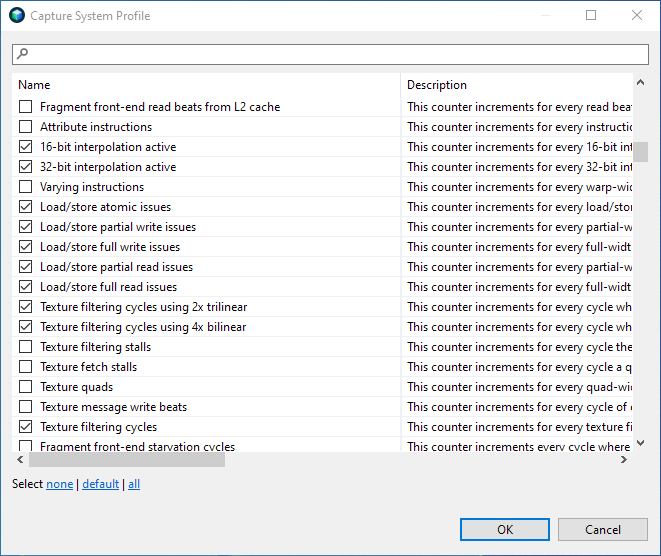This screenshot has height=556, width=661.
Task: Check the Texture filtering stalls box
Action: (x=26, y=347)
